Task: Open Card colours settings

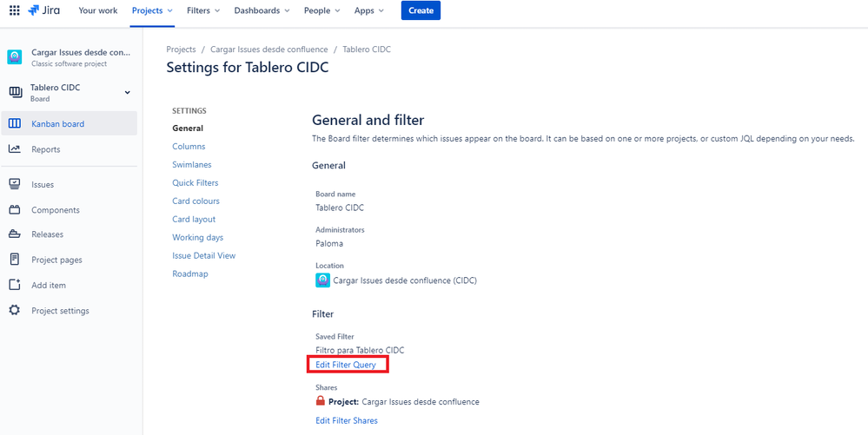Action: [x=196, y=201]
